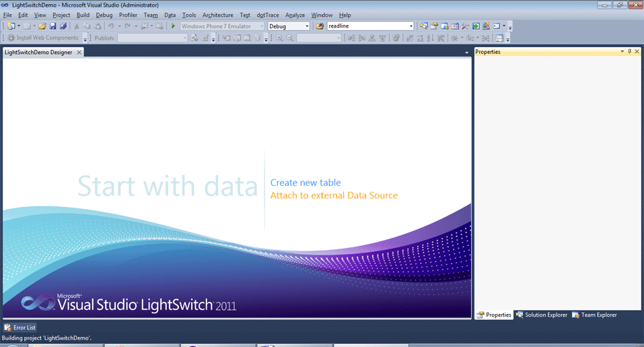Open the Windows Phone 7 Emulator dropdown

coord(262,26)
